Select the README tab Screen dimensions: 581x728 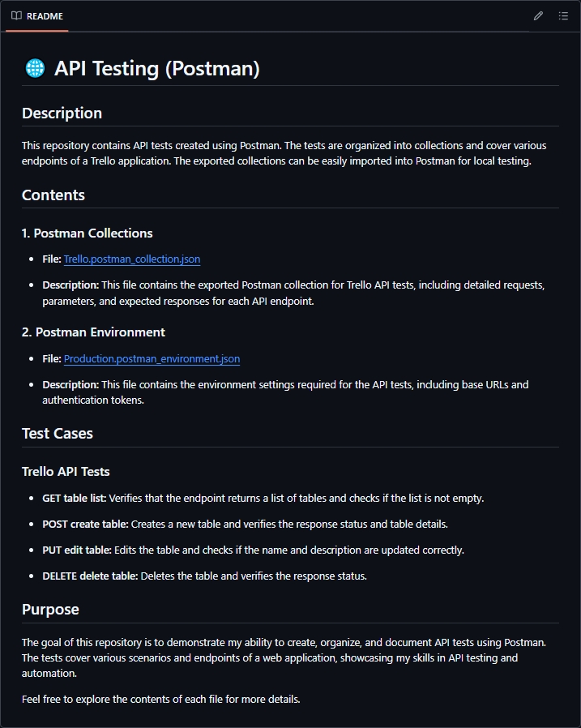(x=37, y=16)
